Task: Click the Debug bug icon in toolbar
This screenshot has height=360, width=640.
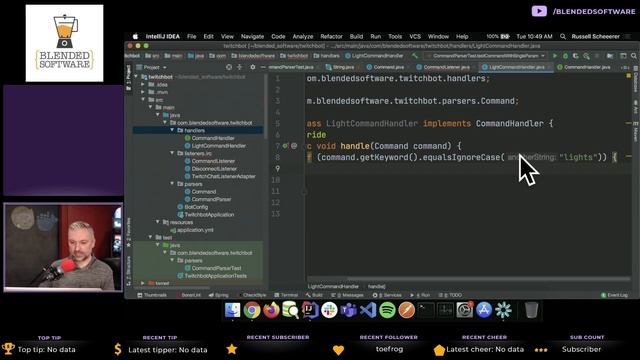Action: click(565, 56)
